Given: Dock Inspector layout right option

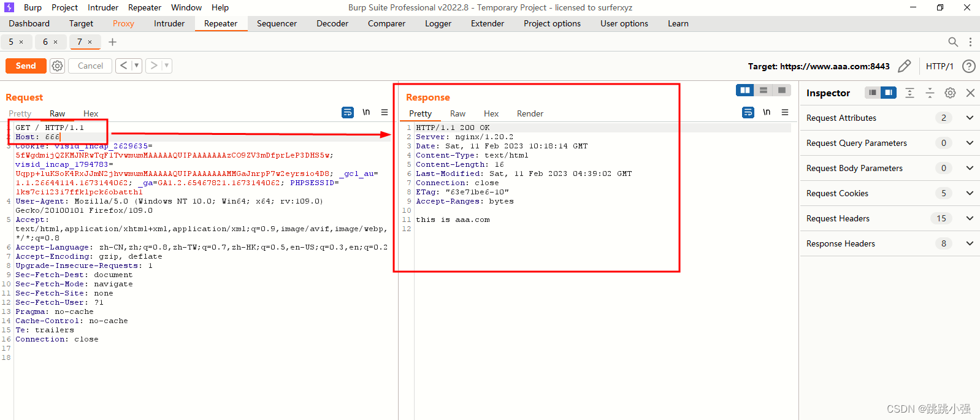Looking at the screenshot, I should coord(889,93).
